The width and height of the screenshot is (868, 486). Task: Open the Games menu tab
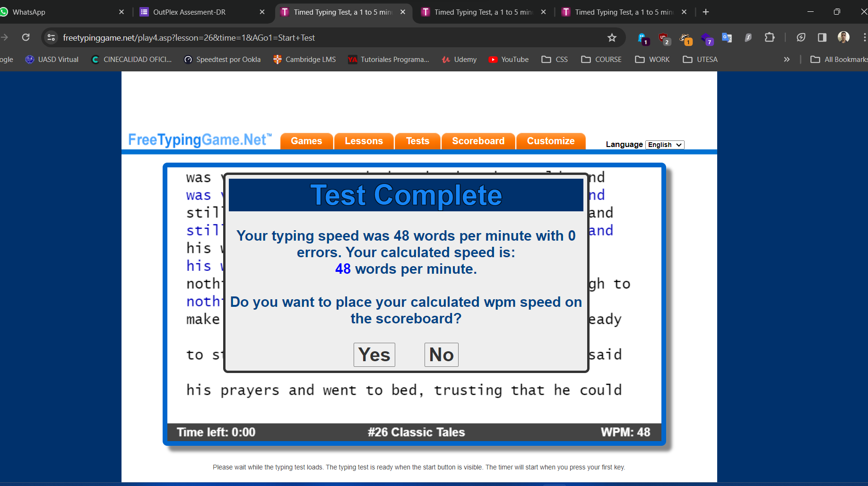point(306,141)
